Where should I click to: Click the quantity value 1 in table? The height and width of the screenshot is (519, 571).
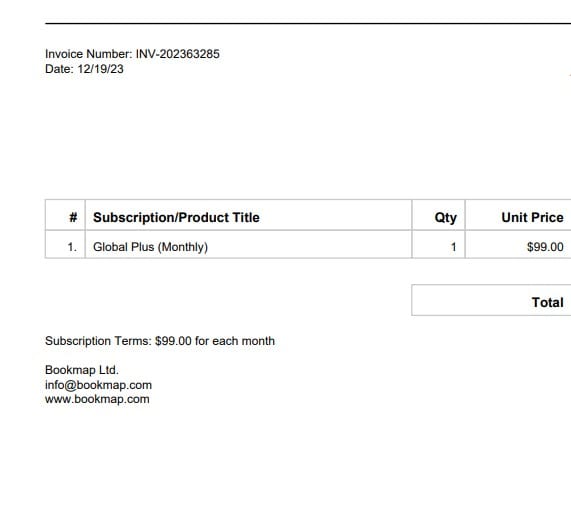point(453,247)
